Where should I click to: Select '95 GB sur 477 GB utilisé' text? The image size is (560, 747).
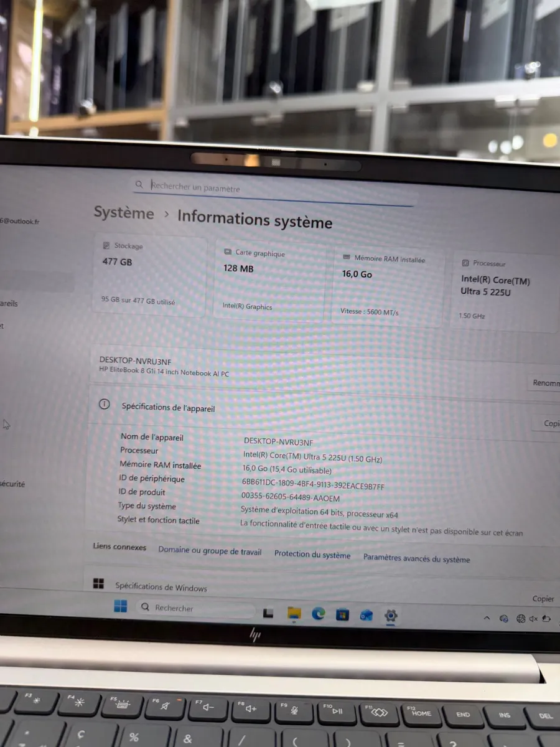(138, 300)
